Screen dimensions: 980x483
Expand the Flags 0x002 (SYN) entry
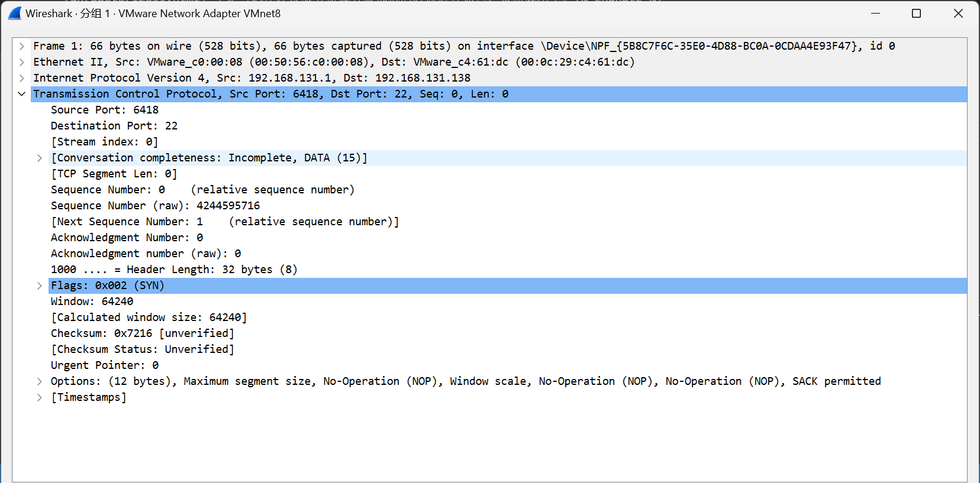(40, 286)
